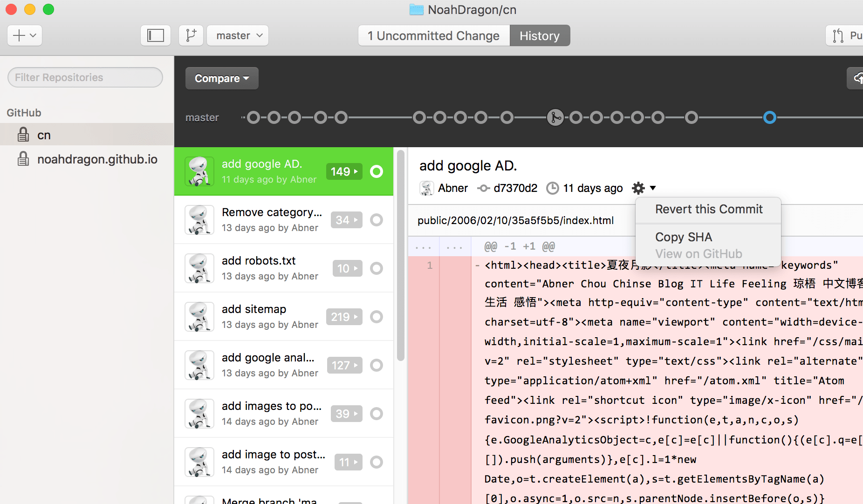Click the commit node icon beside the SHA

click(483, 188)
